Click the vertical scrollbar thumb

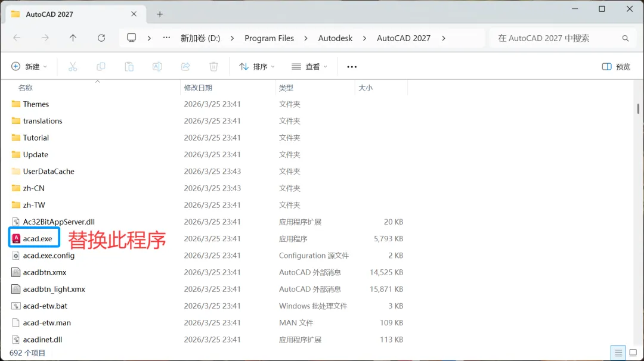pos(638,108)
